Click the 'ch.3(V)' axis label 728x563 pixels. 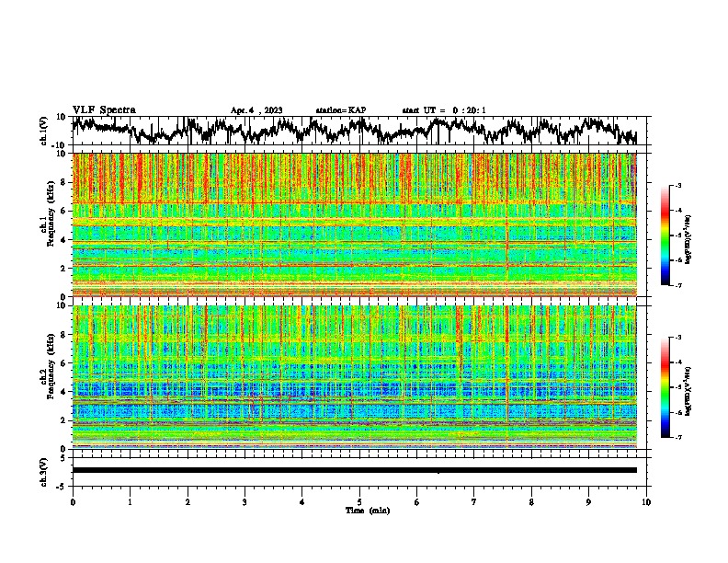coord(45,472)
